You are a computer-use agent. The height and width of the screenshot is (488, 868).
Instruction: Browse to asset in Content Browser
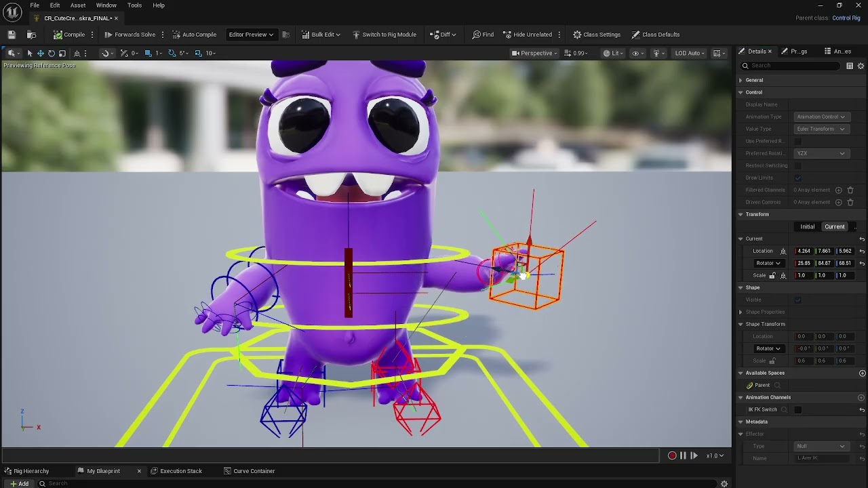(x=31, y=35)
